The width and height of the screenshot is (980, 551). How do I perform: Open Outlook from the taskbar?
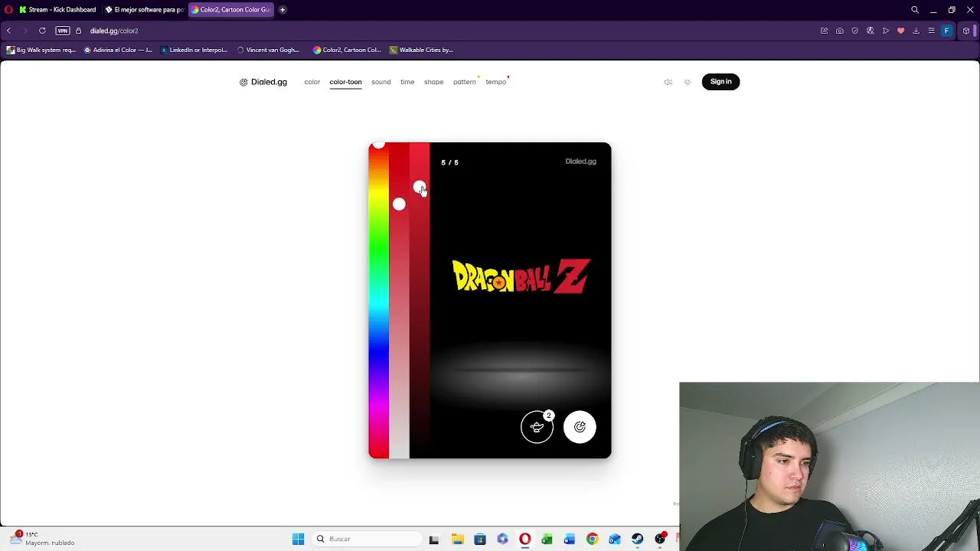[615, 539]
